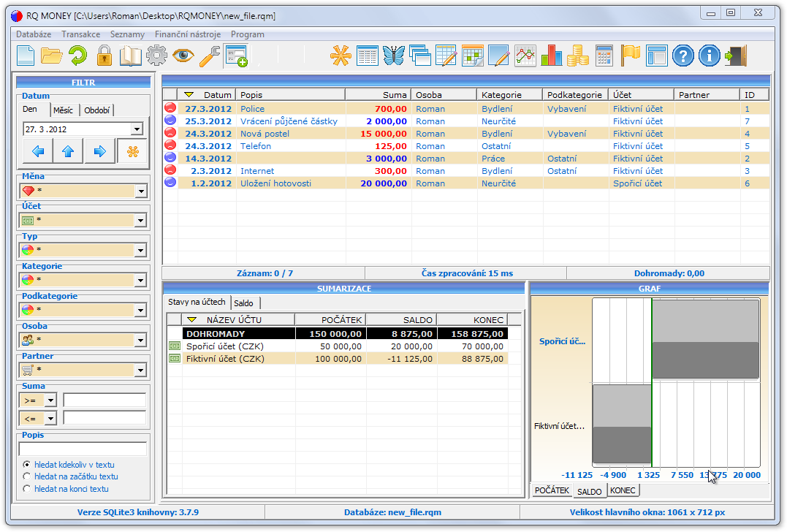Open the Program menu
Viewport: 787px width, 532px height.
tap(248, 34)
